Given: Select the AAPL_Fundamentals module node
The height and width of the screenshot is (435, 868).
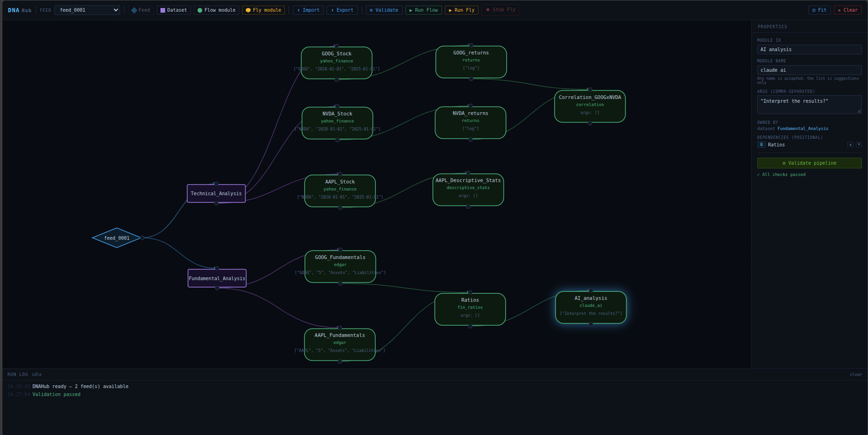Looking at the screenshot, I should [340, 344].
